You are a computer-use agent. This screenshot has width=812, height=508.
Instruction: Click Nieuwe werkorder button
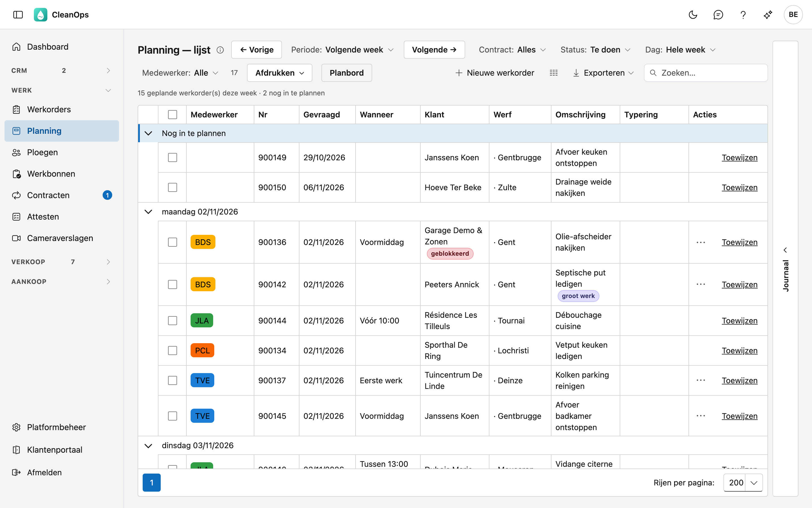tap(495, 73)
